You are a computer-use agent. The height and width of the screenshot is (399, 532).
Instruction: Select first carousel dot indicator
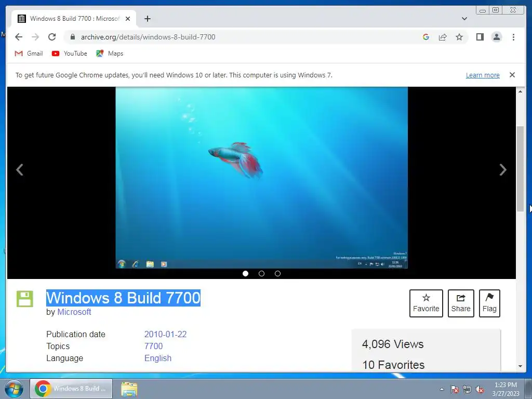(x=246, y=273)
